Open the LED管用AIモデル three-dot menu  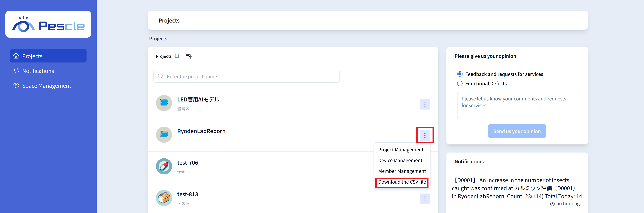click(425, 104)
